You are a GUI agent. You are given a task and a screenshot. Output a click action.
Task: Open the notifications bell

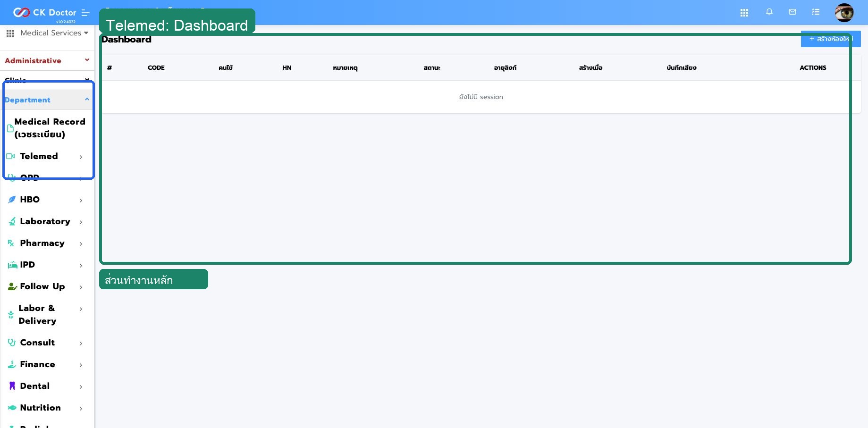tap(769, 12)
